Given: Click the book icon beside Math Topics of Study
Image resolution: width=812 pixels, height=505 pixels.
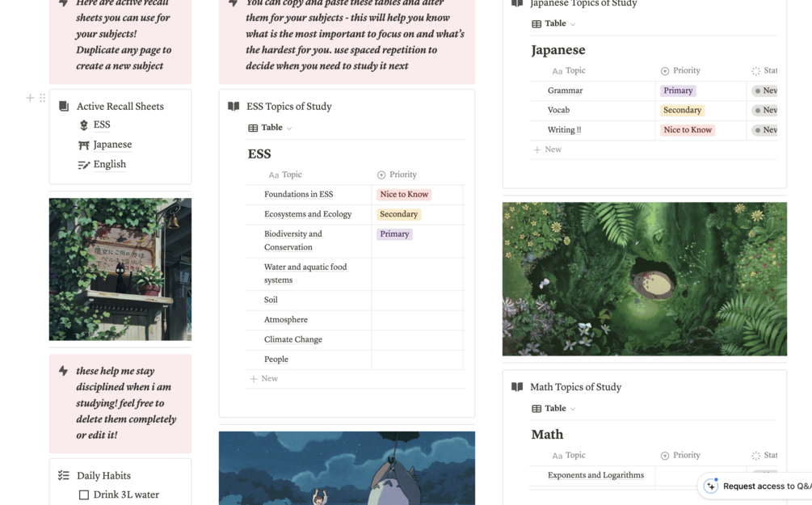Looking at the screenshot, I should (517, 387).
